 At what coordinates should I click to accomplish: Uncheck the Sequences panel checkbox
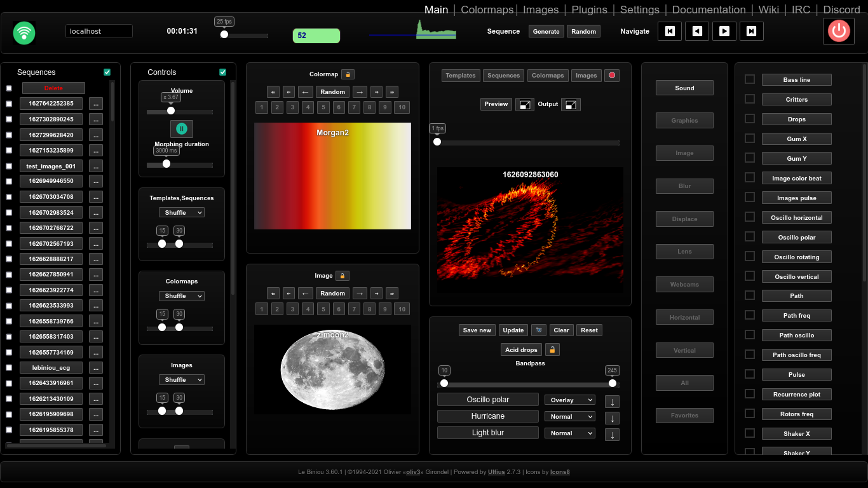(107, 72)
